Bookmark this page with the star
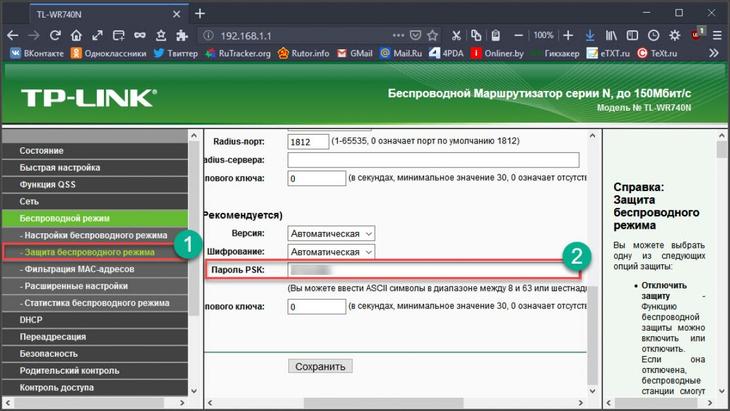 point(433,35)
